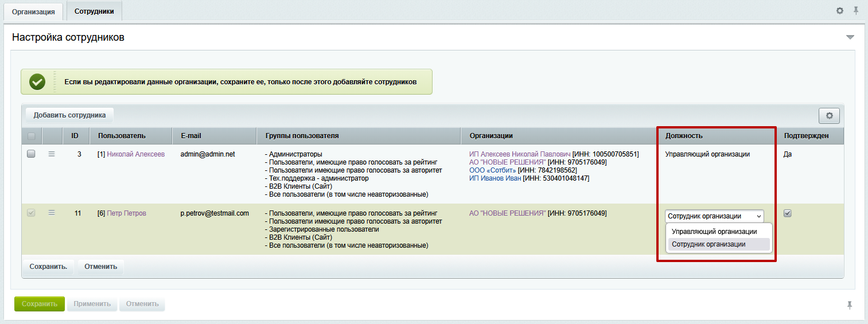
Task: Sort table by ID column header
Action: (x=75, y=136)
